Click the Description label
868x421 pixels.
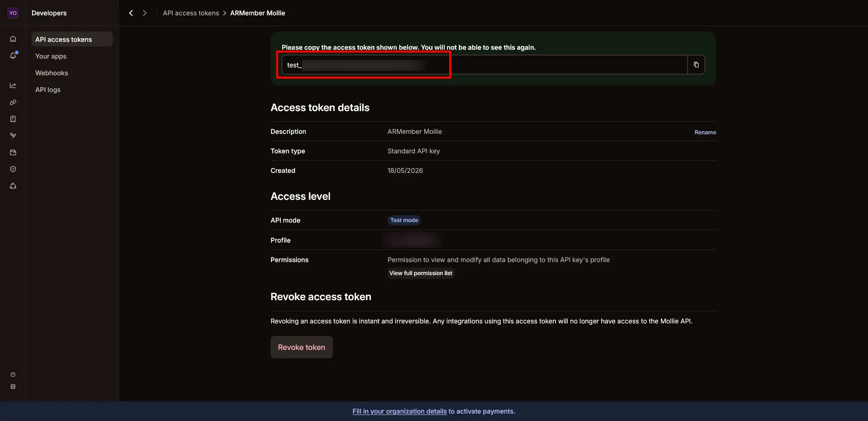(x=288, y=132)
